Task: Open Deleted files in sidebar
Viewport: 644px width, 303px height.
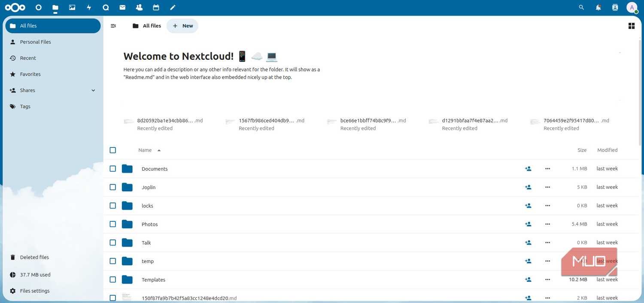Action: point(53,257)
